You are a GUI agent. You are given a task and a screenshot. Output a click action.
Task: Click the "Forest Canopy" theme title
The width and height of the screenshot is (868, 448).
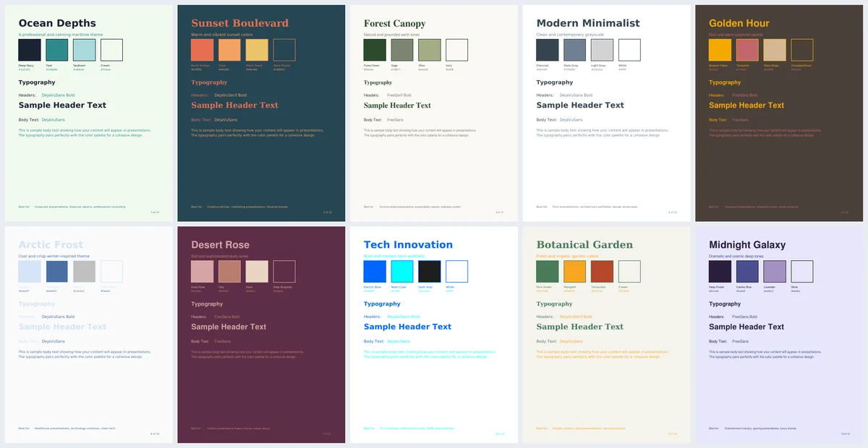tap(394, 24)
